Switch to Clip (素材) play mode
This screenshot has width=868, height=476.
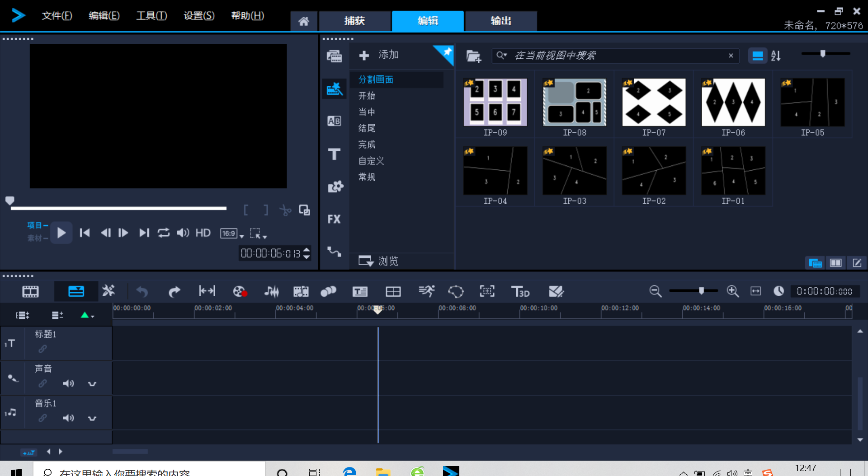click(38, 238)
